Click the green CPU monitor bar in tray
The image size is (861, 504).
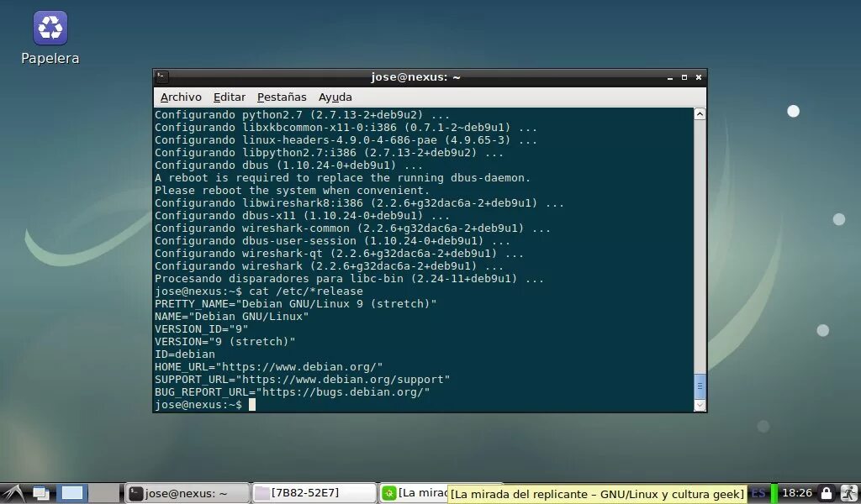click(774, 493)
